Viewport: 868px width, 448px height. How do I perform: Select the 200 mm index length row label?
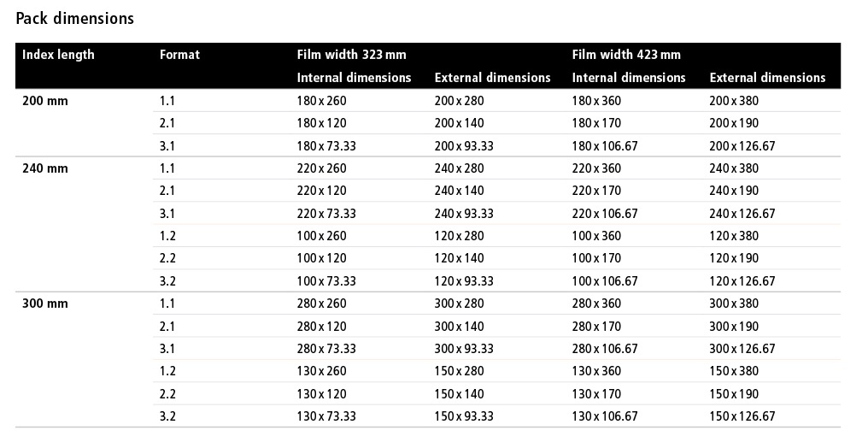click(45, 101)
